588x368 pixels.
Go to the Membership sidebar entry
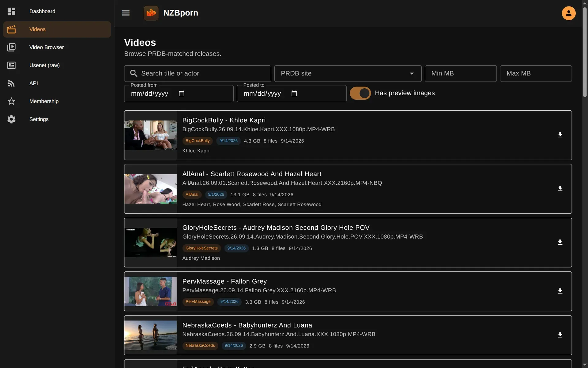(x=57, y=101)
